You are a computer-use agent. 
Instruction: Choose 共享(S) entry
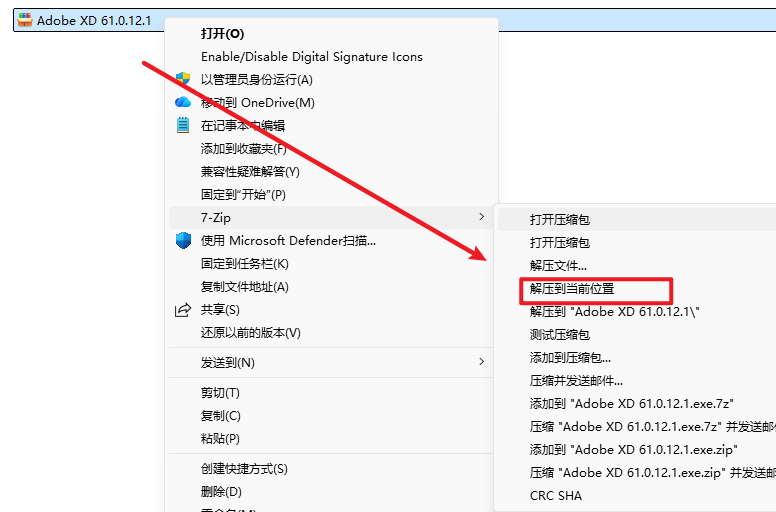click(x=220, y=310)
